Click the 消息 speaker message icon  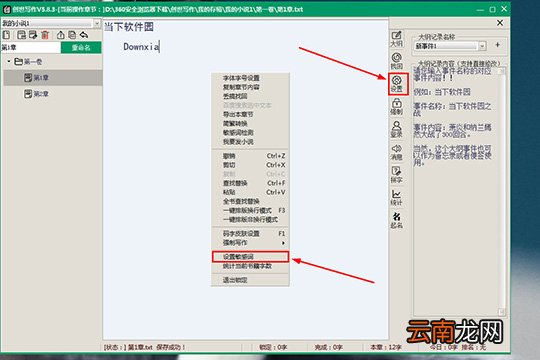(x=396, y=152)
